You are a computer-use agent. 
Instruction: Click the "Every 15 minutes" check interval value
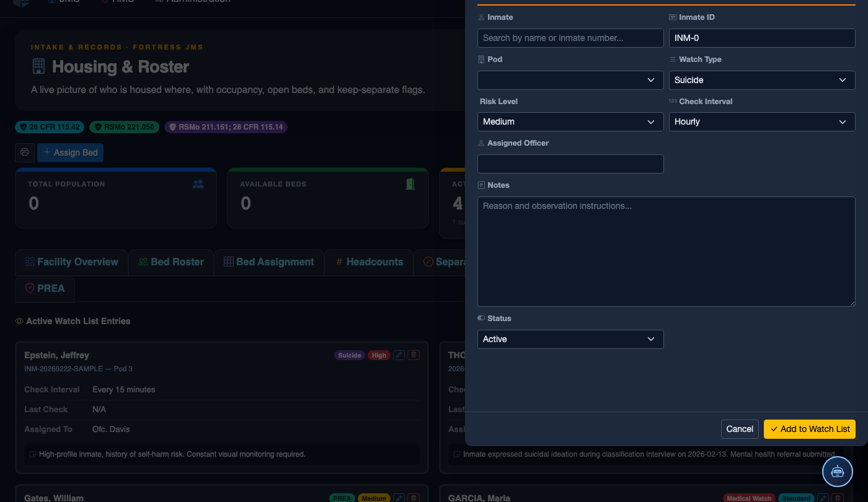tap(124, 390)
